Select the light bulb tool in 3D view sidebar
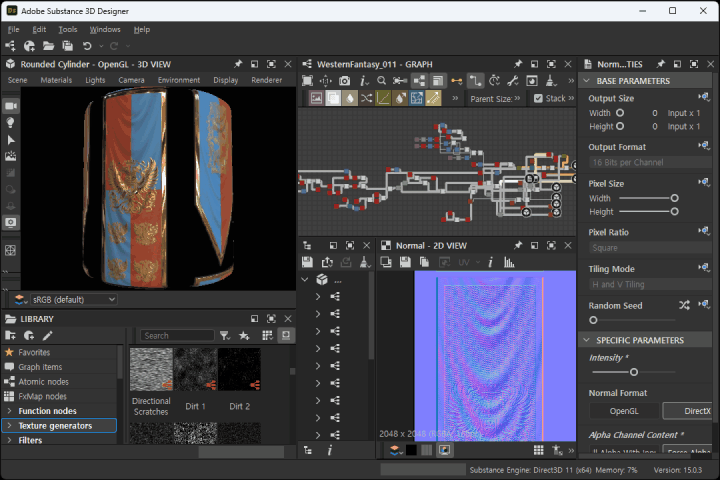Screen dimensions: 720x480 pyautogui.click(x=11, y=123)
